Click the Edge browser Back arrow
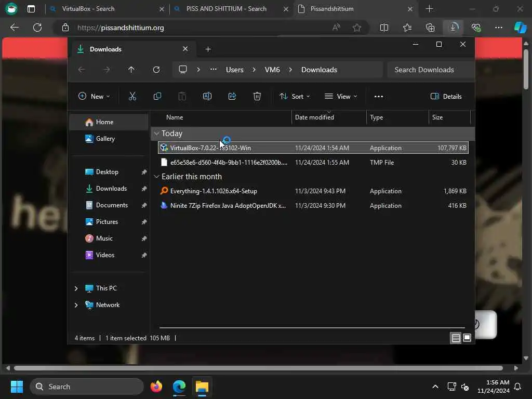The width and height of the screenshot is (532, 399). click(x=14, y=28)
